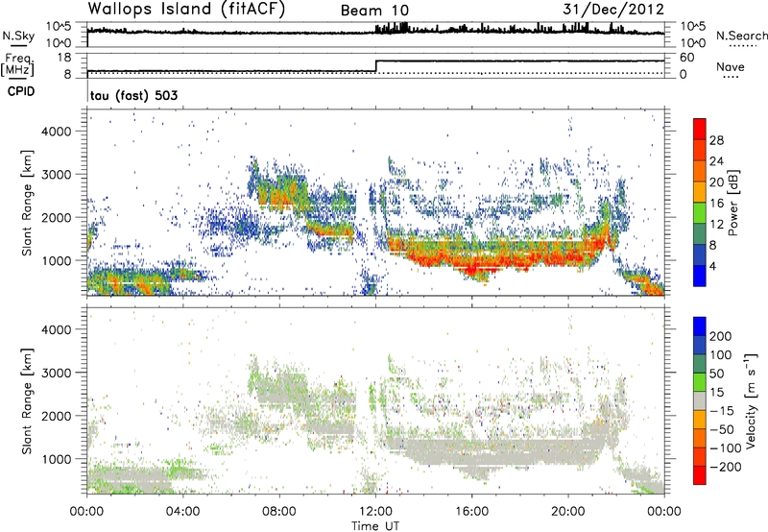768x532 pixels.
Task: Pick the teal 50–100 Velocity swatch
Action: pyautogui.click(x=700, y=364)
